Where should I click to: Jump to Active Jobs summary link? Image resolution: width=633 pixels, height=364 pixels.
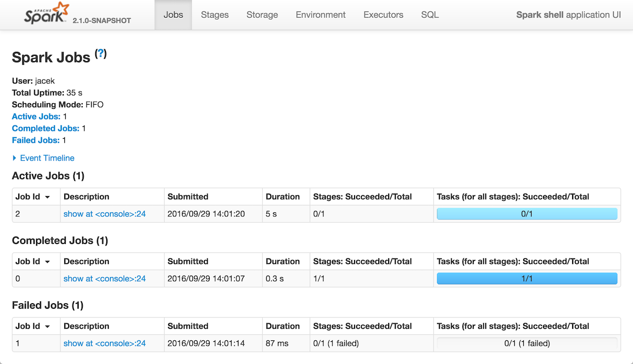tap(36, 117)
